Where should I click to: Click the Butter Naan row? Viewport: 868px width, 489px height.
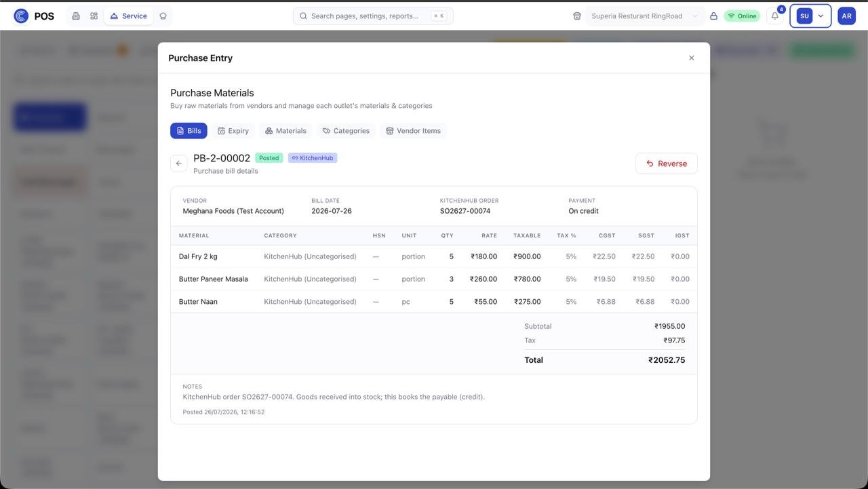(434, 302)
